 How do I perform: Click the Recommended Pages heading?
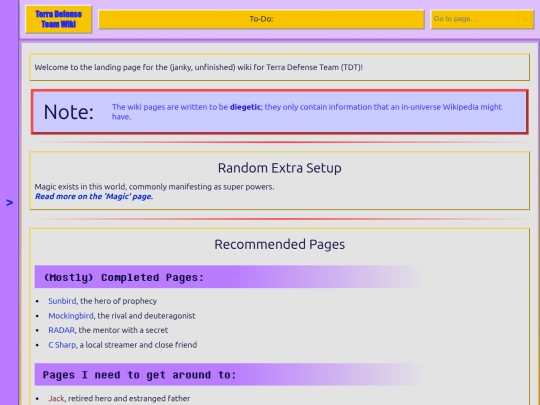(280, 245)
